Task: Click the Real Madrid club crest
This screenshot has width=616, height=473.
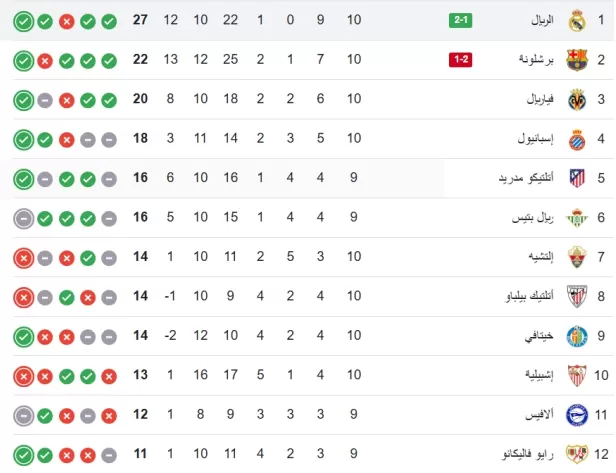Action: click(x=576, y=20)
